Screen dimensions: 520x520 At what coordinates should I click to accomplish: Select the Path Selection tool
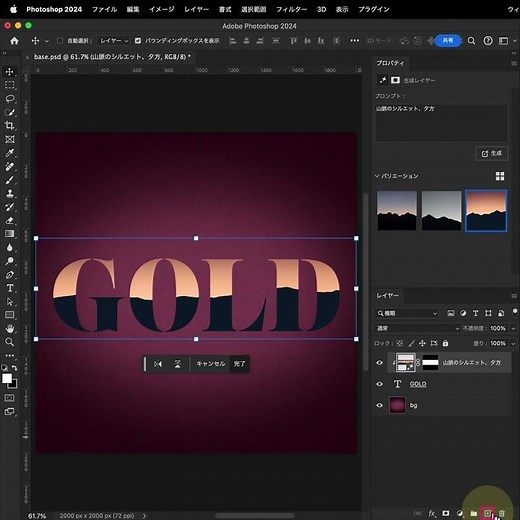(x=9, y=302)
